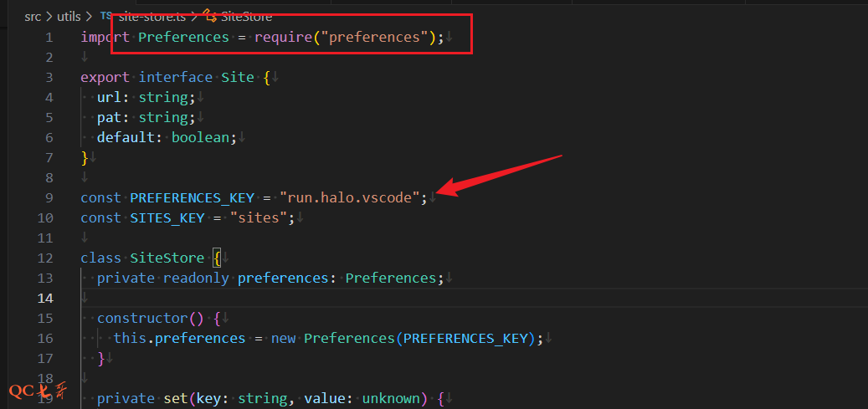This screenshot has height=409, width=868.
Task: Click the Preferences identifier in import line
Action: pos(183,37)
